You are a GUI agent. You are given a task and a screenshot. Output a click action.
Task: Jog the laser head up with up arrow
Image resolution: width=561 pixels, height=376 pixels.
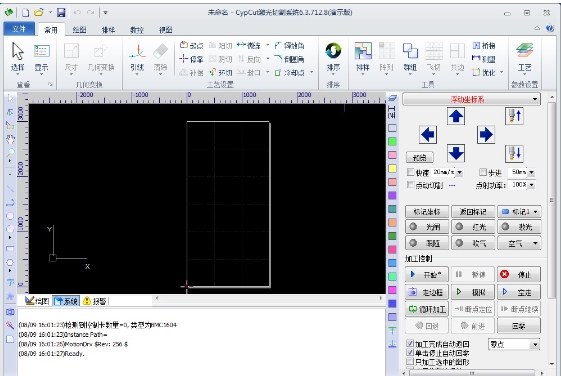pos(456,116)
